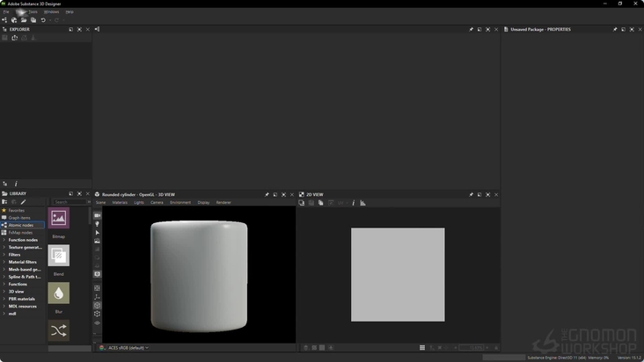Click the Undo arrow in main toolbar

tap(43, 20)
